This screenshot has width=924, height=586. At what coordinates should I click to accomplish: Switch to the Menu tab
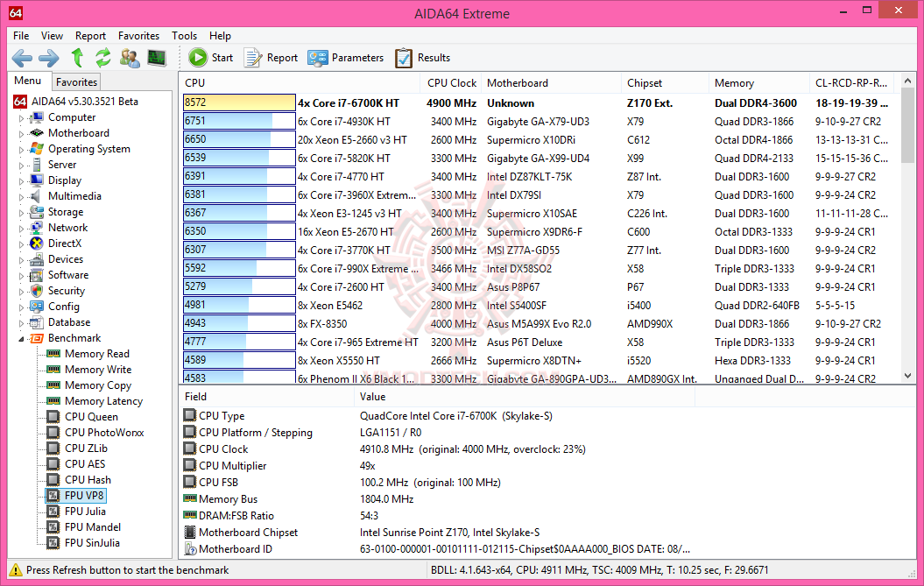28,81
